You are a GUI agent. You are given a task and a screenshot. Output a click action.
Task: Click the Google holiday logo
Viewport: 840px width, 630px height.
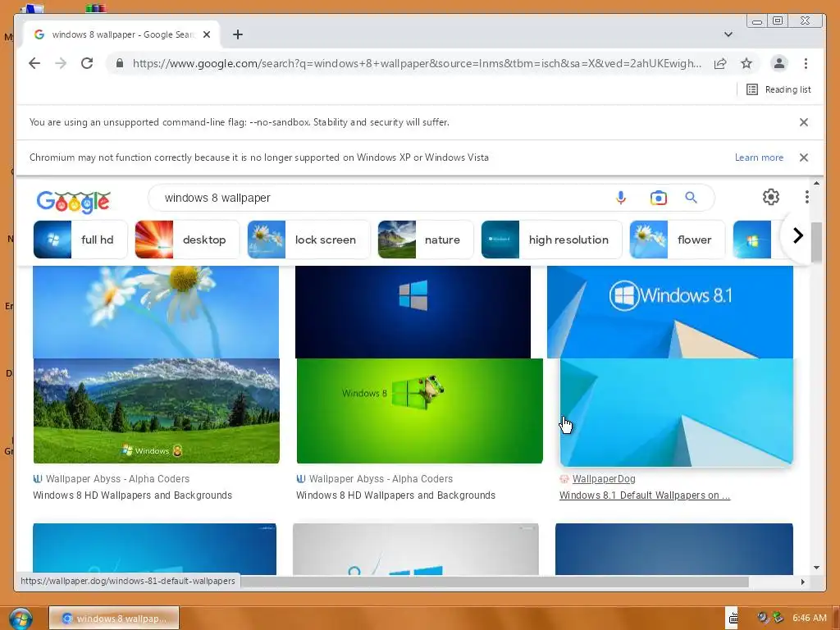(73, 201)
